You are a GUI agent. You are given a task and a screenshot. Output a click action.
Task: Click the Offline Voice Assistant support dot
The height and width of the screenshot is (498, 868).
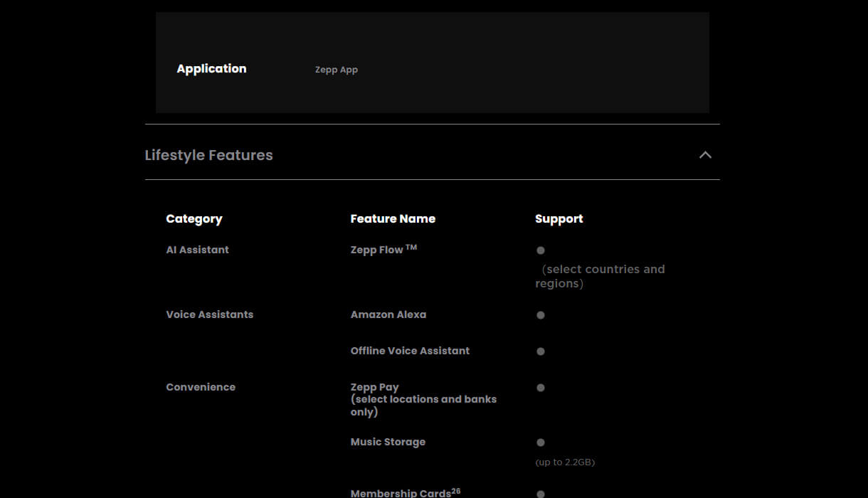[541, 351]
